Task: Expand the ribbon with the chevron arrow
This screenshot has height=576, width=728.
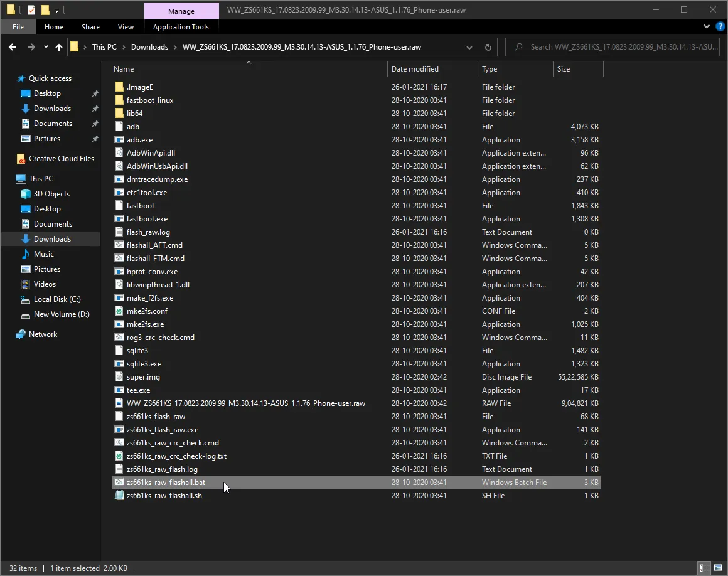Action: click(x=707, y=27)
